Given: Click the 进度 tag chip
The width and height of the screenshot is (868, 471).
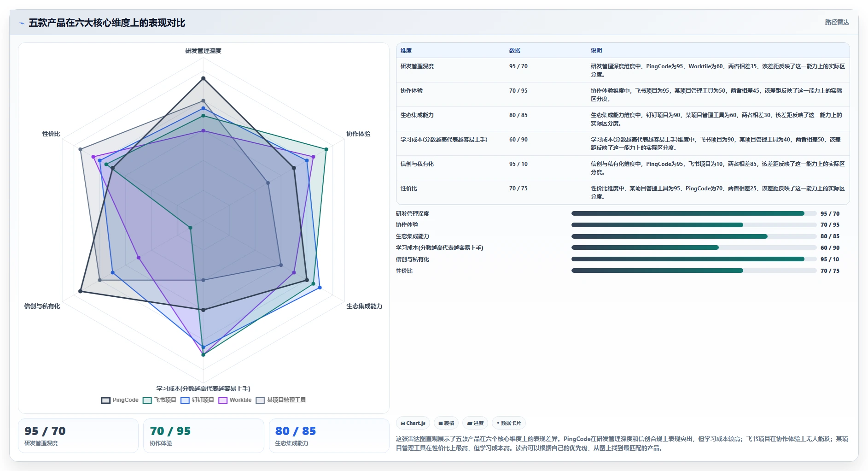Looking at the screenshot, I should click(475, 423).
